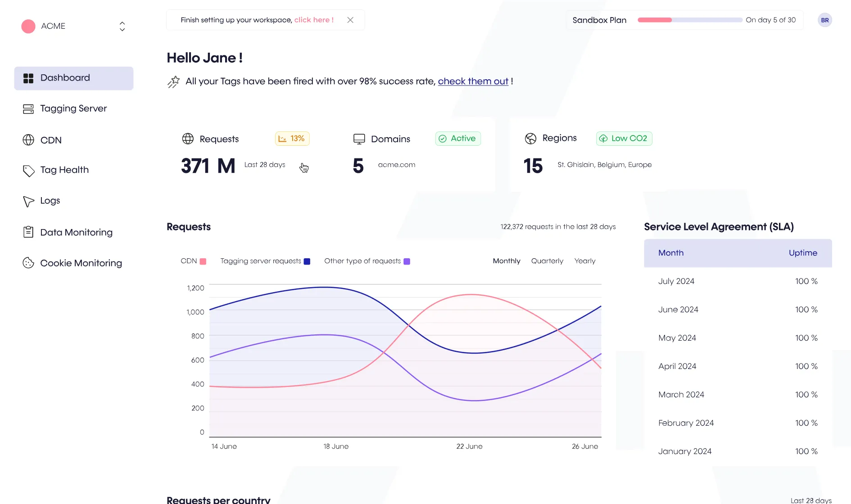Viewport: 851px width, 504px height.
Task: Click the Requests globe icon in stats
Action: [x=188, y=139]
